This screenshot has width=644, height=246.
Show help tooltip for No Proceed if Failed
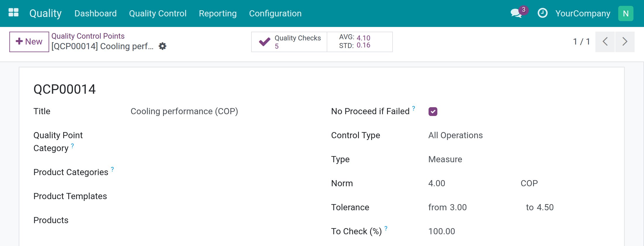(414, 108)
